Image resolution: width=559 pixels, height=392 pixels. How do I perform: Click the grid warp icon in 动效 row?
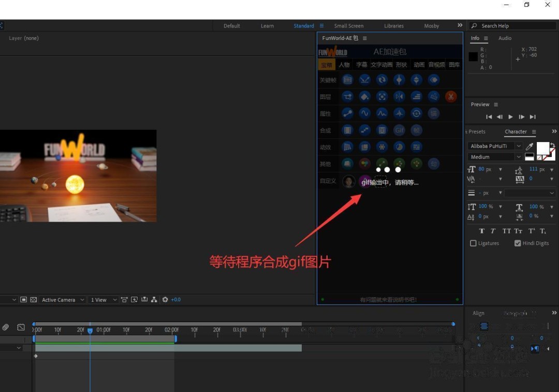347,147
